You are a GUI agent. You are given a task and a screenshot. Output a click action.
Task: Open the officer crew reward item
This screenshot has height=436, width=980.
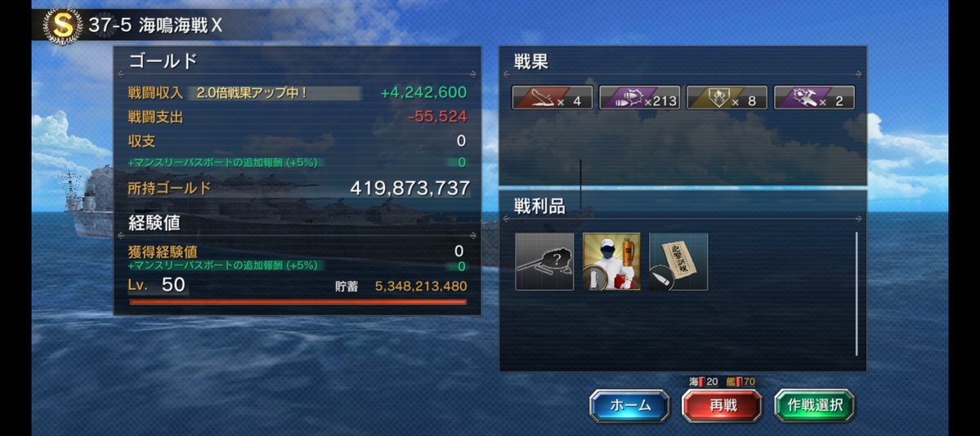tap(611, 262)
